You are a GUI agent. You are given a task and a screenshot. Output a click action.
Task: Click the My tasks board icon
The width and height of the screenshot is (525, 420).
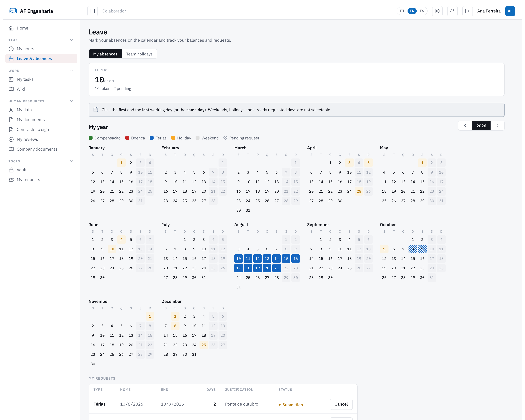11,79
